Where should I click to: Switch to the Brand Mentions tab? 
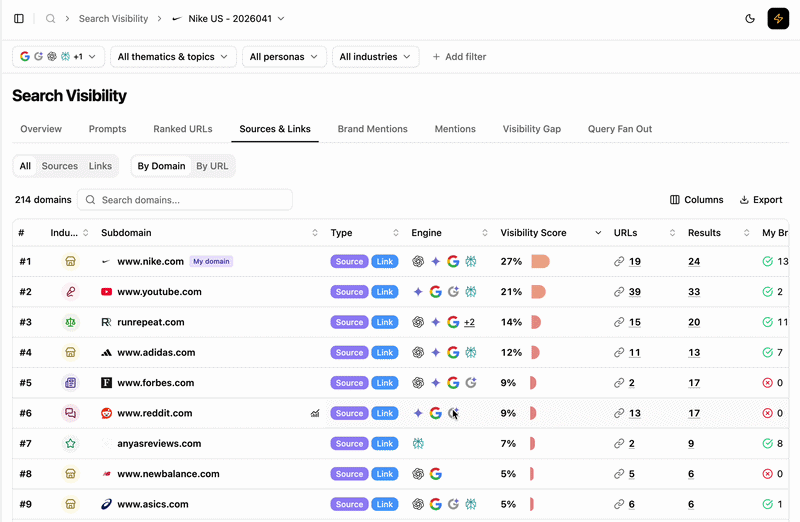pyautogui.click(x=372, y=129)
